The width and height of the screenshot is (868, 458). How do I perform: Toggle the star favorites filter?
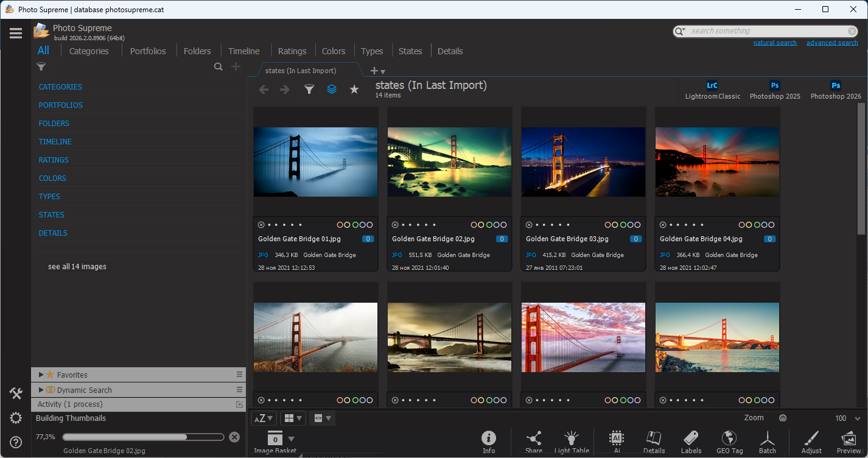[354, 90]
